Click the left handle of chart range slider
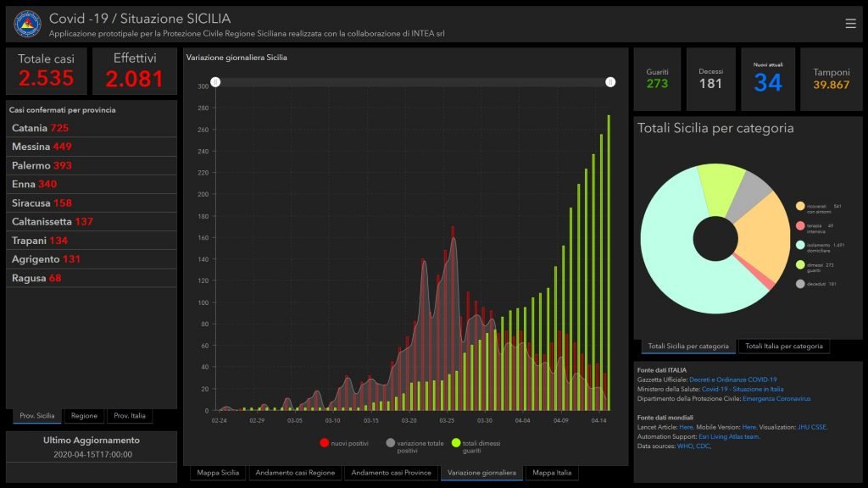The height and width of the screenshot is (488, 868). (x=215, y=81)
